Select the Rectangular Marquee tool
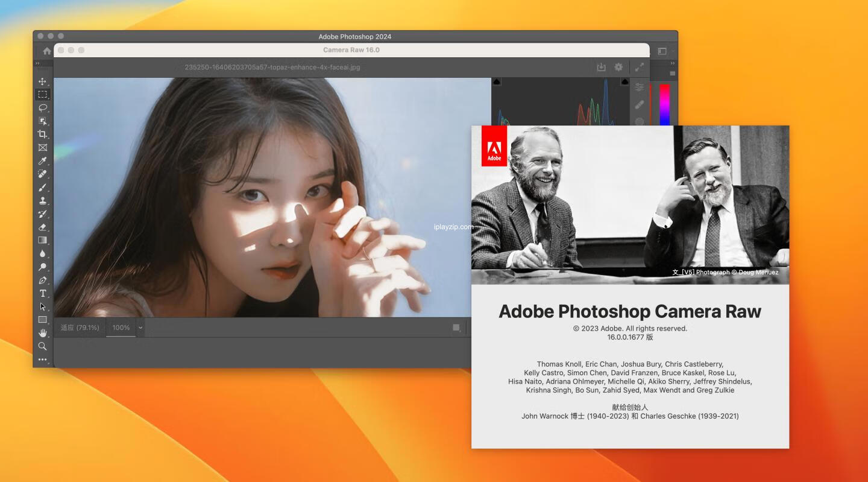The height and width of the screenshot is (482, 868). (x=42, y=95)
